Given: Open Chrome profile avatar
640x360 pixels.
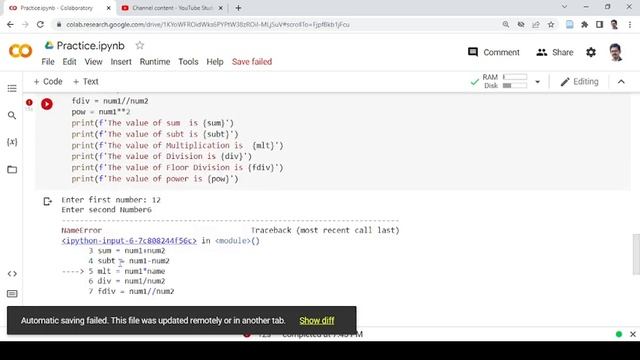Looking at the screenshot, I should tap(614, 24).
